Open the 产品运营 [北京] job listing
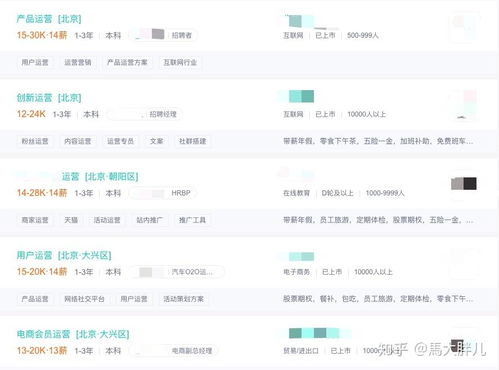This screenshot has width=499, height=370. coord(49,19)
